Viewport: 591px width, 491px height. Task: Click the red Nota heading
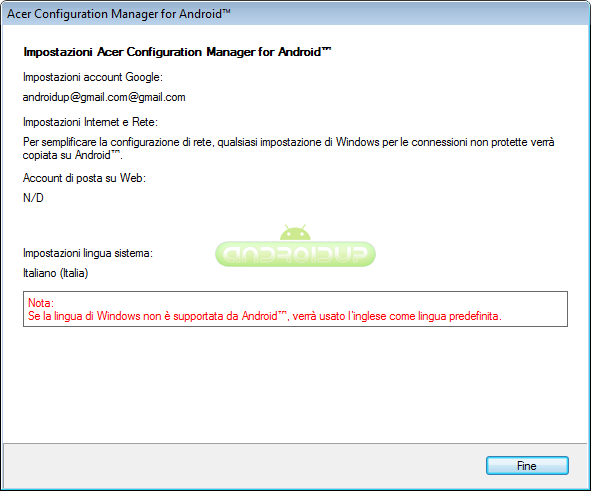[41, 303]
